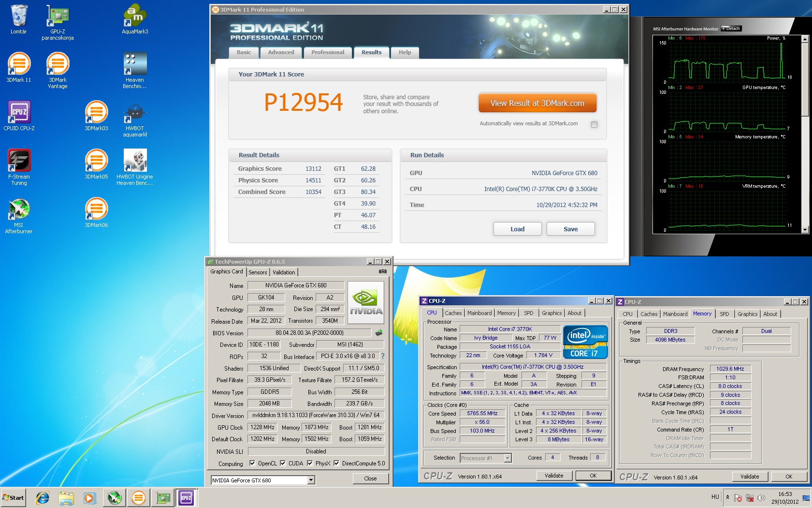Open the GPU-Z parancsikonja desktop shortcut
Viewport: 812px width, 508px height.
[58, 22]
